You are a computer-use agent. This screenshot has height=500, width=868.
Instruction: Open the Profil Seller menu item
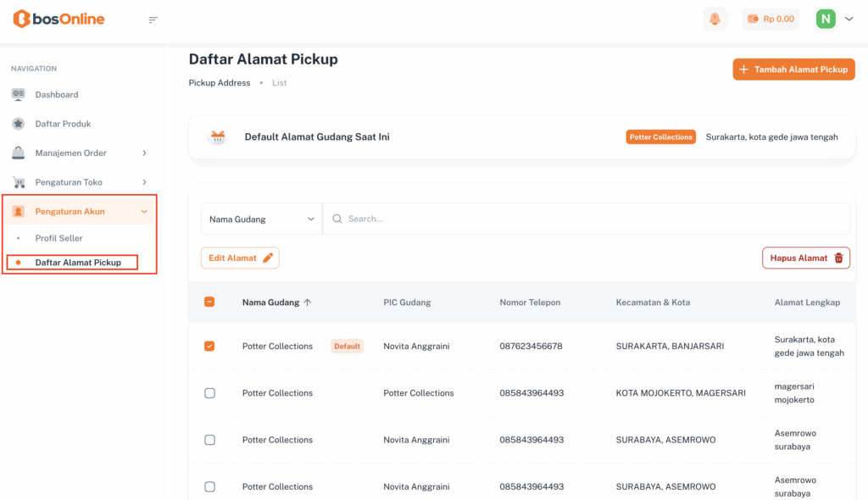[x=58, y=238]
